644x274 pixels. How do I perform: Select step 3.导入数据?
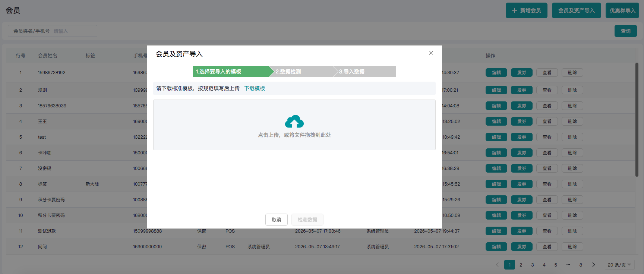(x=364, y=72)
